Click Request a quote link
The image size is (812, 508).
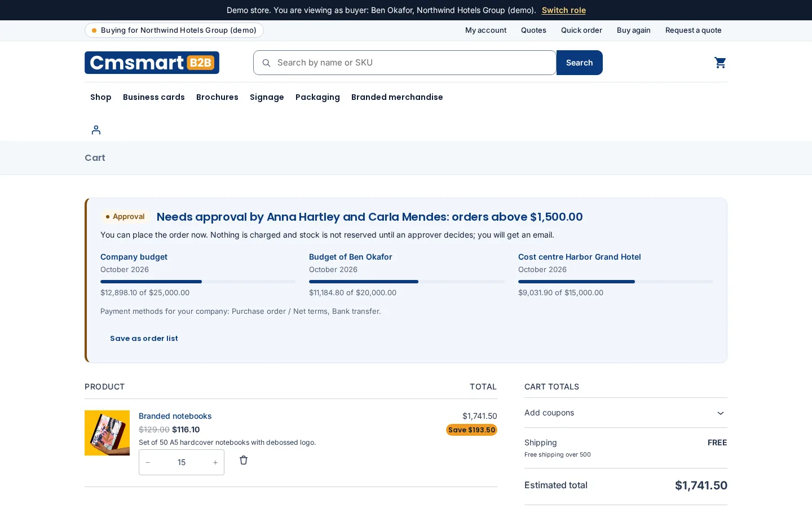(x=693, y=30)
